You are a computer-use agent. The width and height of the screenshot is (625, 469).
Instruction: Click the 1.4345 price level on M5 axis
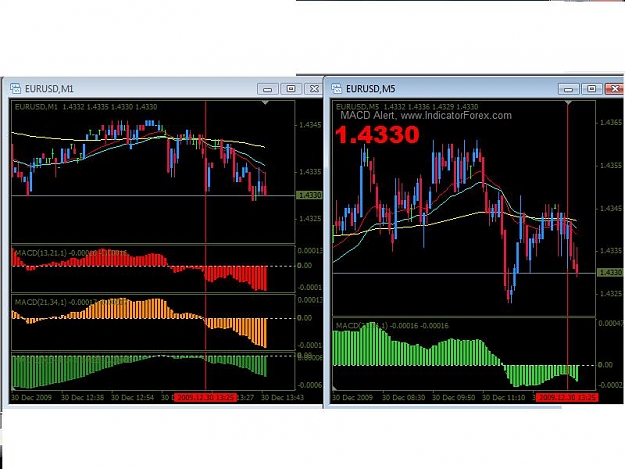611,208
